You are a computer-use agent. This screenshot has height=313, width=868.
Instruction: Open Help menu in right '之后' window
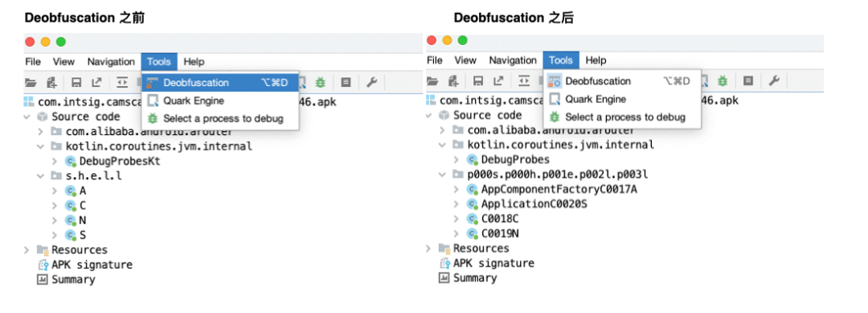point(596,60)
